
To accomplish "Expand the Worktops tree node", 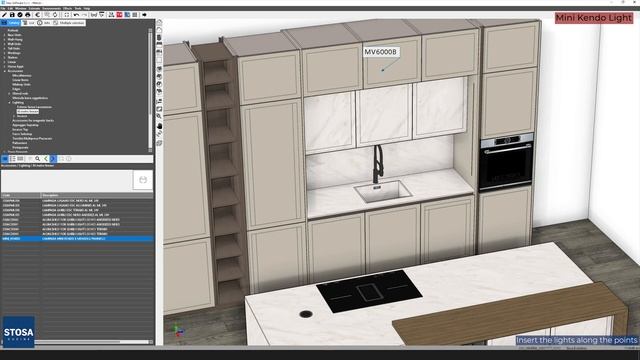I will (4, 53).
